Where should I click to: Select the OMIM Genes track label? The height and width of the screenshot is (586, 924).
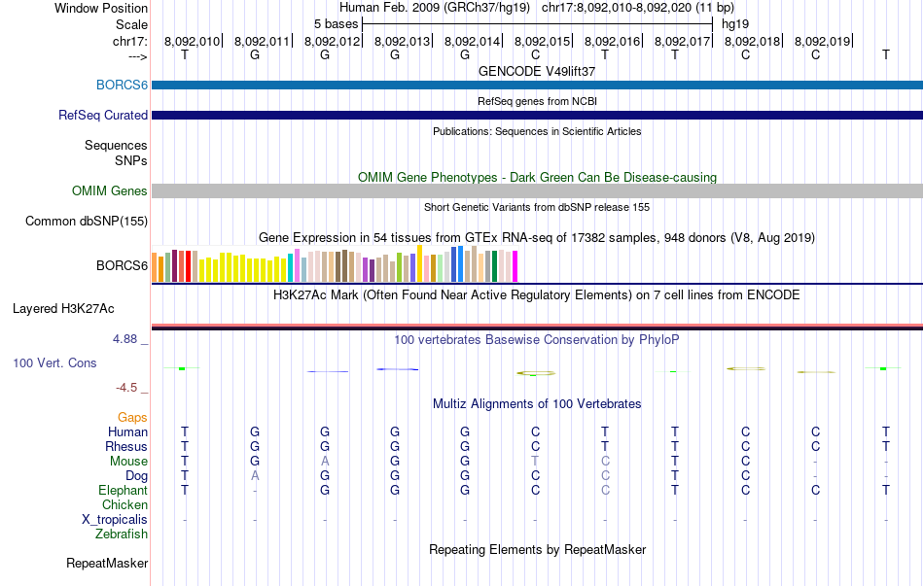pyautogui.click(x=110, y=190)
